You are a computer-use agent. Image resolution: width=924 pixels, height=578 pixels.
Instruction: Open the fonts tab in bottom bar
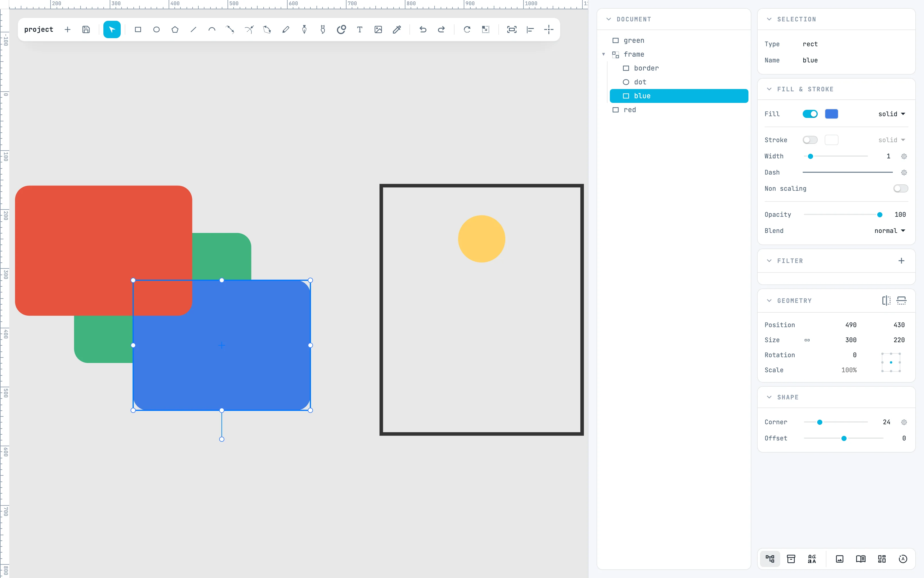click(x=812, y=559)
